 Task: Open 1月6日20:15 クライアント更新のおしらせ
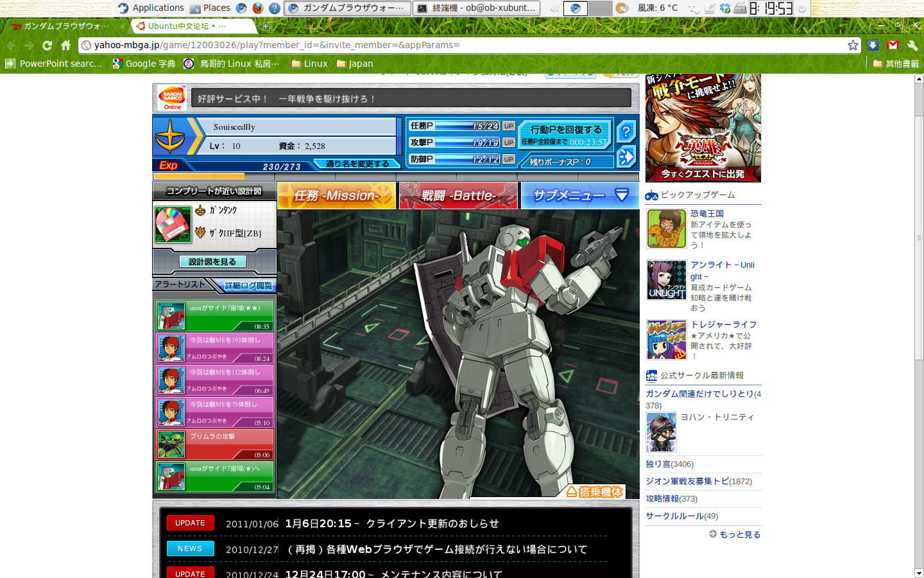[x=392, y=523]
